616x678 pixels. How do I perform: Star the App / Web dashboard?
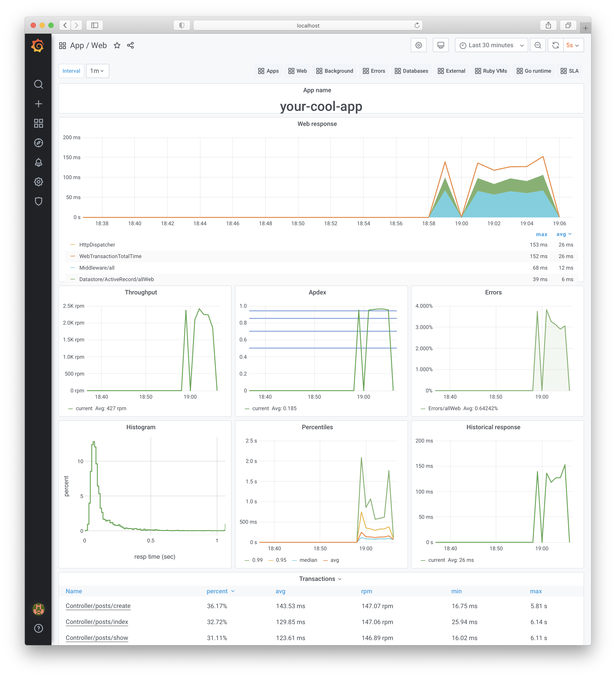tap(117, 45)
